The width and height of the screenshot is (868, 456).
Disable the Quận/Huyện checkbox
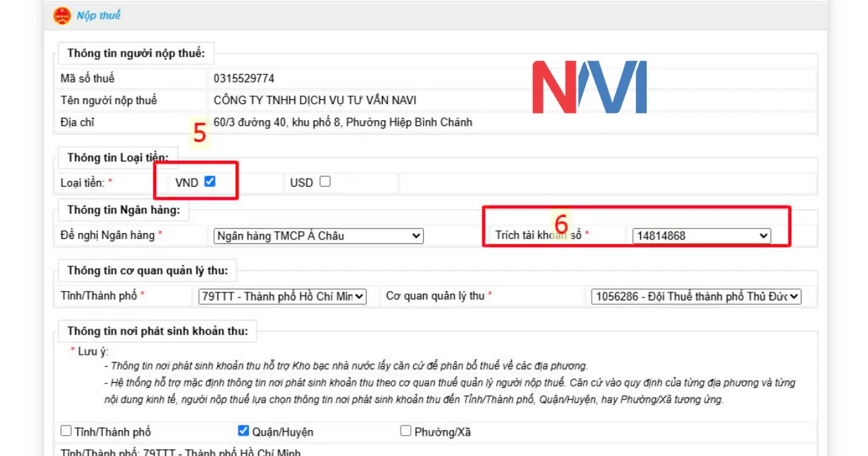(242, 431)
